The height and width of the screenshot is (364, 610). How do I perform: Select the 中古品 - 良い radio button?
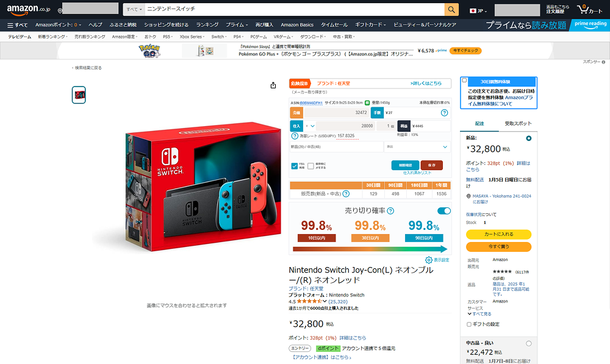(x=529, y=343)
